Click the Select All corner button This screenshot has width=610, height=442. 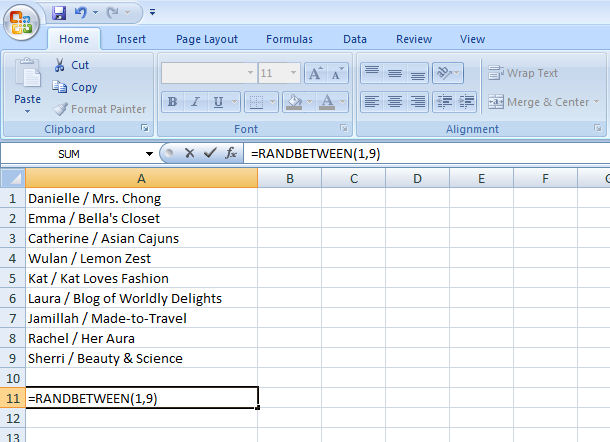13,178
